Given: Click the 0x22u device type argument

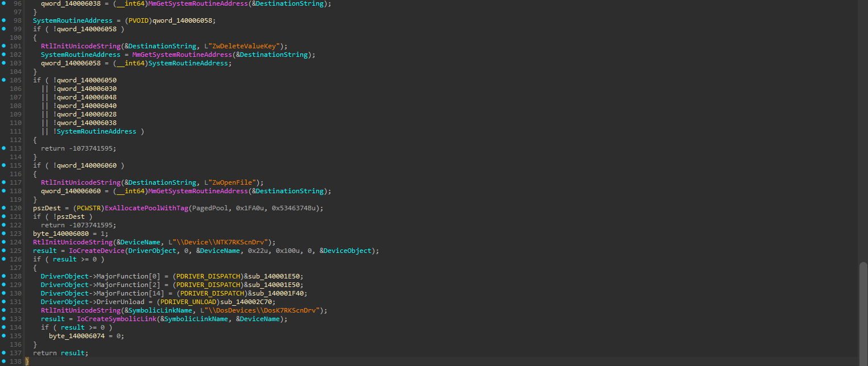Looking at the screenshot, I should [x=258, y=251].
